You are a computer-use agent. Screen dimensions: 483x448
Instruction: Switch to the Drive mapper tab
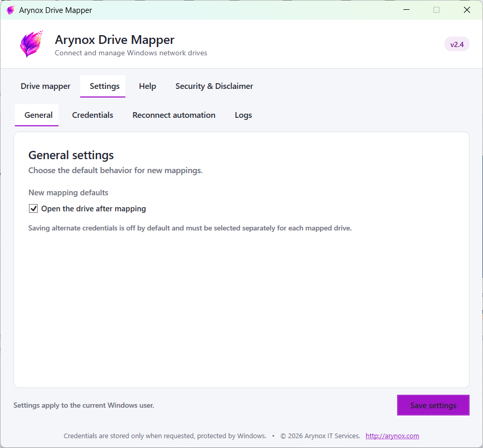coord(46,86)
